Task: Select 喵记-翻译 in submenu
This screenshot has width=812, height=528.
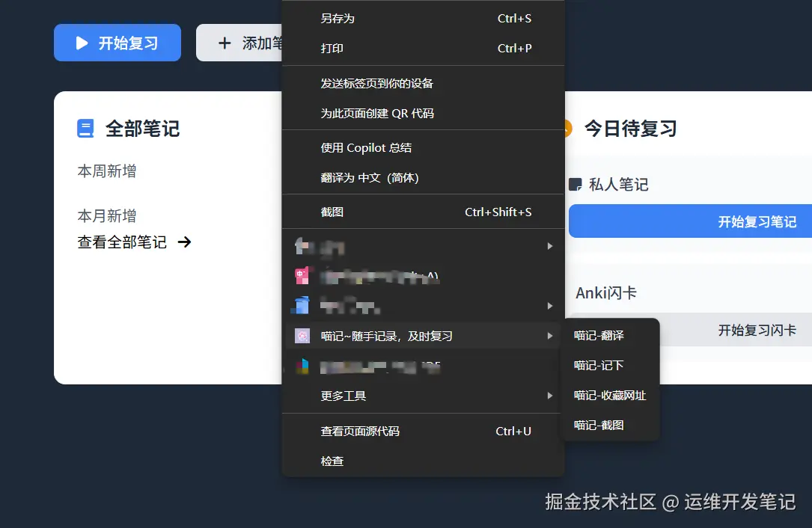Action: pyautogui.click(x=611, y=336)
